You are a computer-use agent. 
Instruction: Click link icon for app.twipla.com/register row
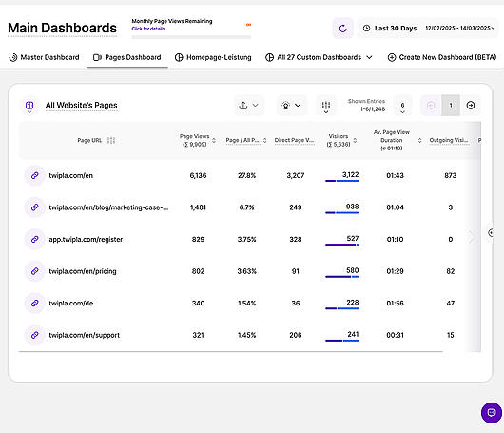[35, 239]
